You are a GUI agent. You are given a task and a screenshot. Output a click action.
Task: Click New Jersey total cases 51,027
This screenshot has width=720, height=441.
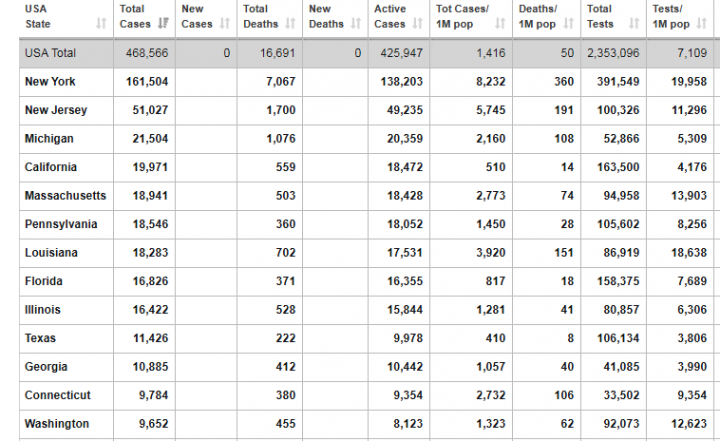point(150,110)
